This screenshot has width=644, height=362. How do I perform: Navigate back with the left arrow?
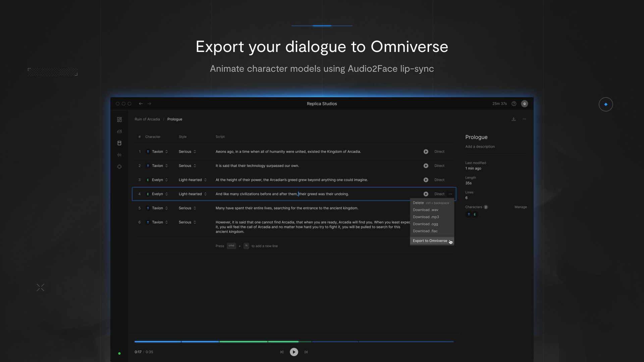[141, 104]
